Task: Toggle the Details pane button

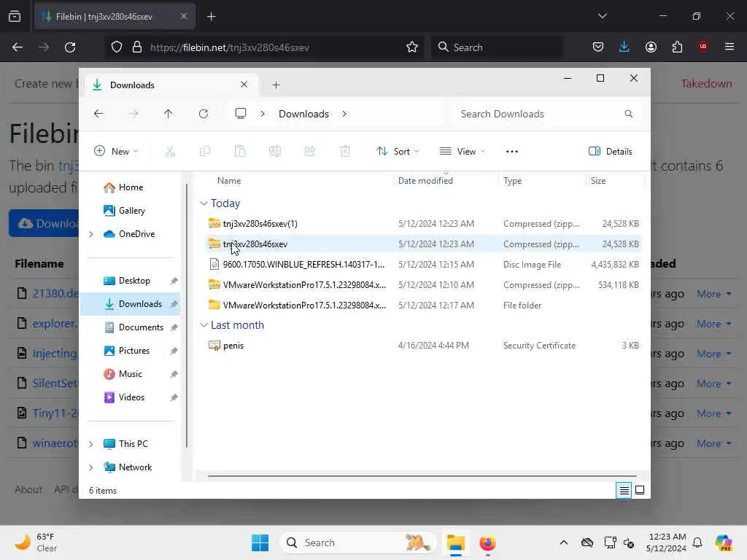Action: tap(611, 152)
